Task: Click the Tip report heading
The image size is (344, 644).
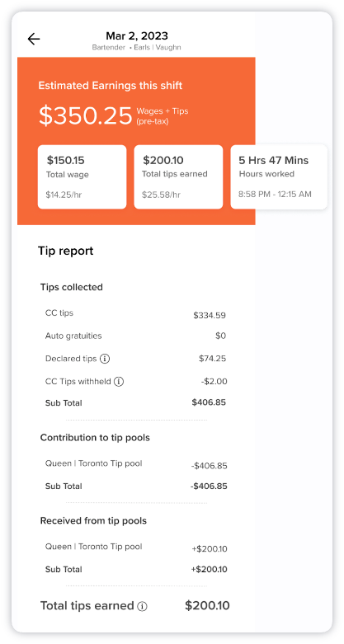Action: click(x=66, y=251)
